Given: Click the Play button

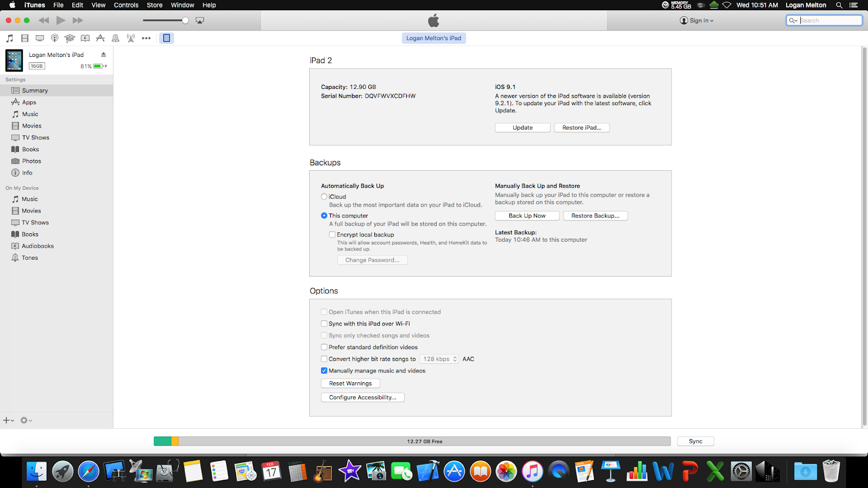Looking at the screenshot, I should tap(61, 20).
